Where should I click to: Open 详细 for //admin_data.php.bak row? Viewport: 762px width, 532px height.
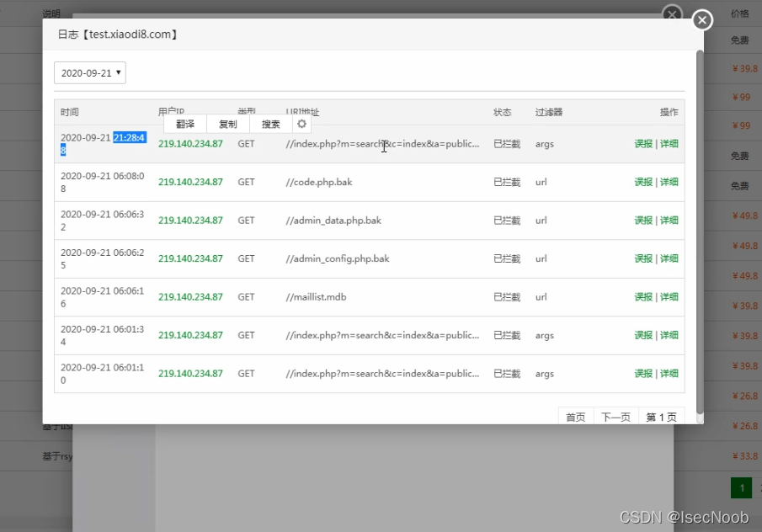point(669,221)
